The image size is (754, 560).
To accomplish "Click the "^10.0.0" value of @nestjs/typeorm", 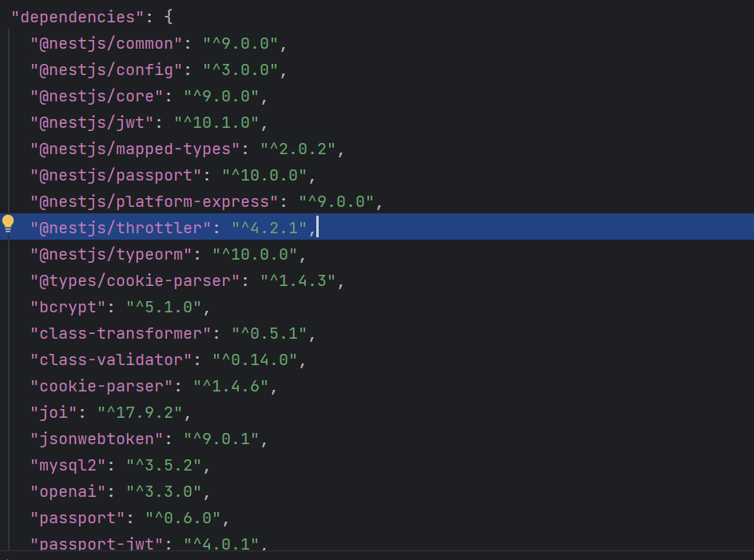I will 255,255.
